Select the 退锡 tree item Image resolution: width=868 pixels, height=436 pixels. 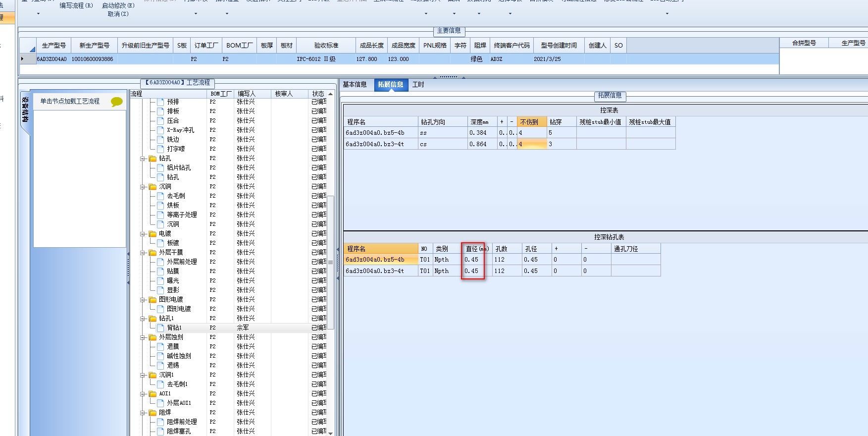click(x=173, y=365)
